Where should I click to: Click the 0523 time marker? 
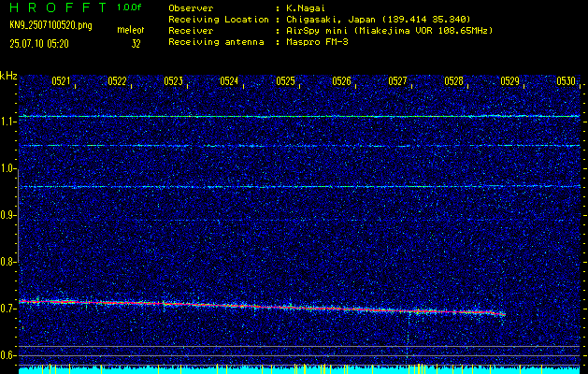173,81
